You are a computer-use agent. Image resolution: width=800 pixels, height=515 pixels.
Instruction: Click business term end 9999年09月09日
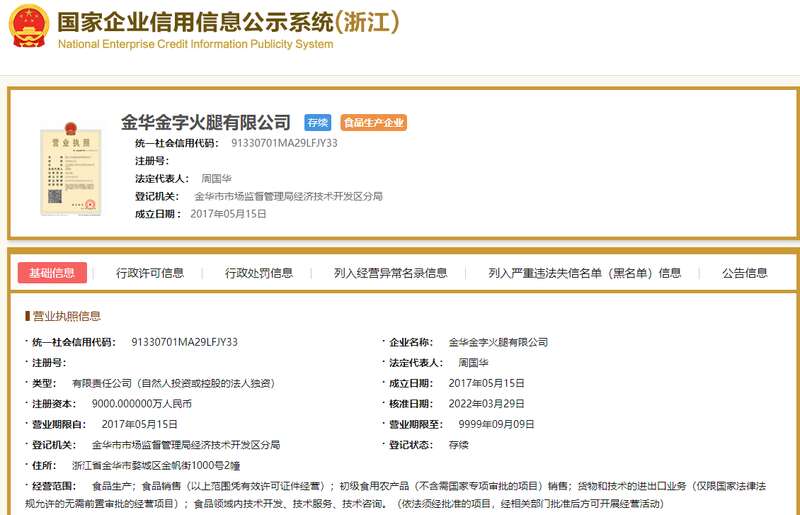pos(496,424)
